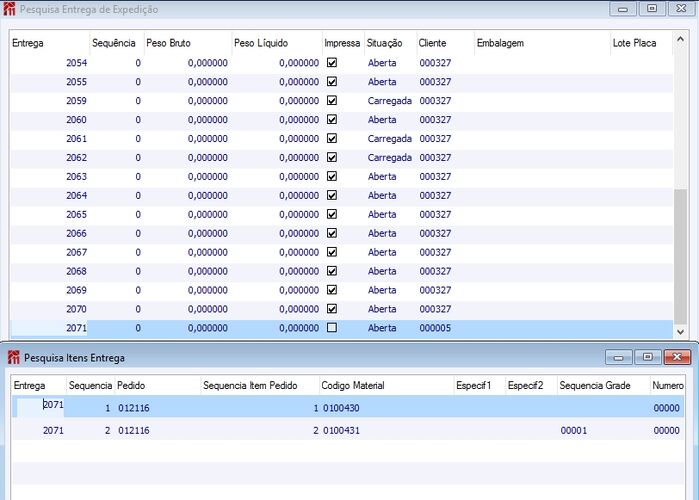Click Carregada status of entrega 2061

(390, 139)
